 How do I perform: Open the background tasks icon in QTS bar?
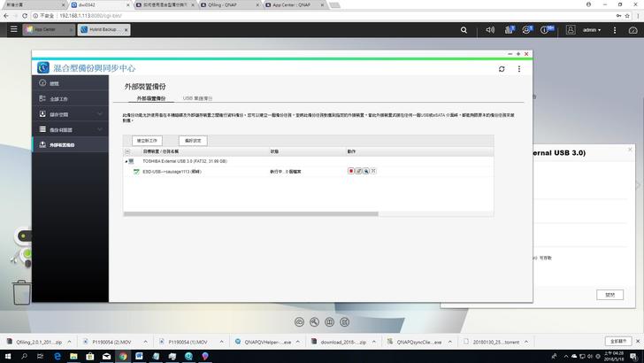pyautogui.click(x=510, y=29)
